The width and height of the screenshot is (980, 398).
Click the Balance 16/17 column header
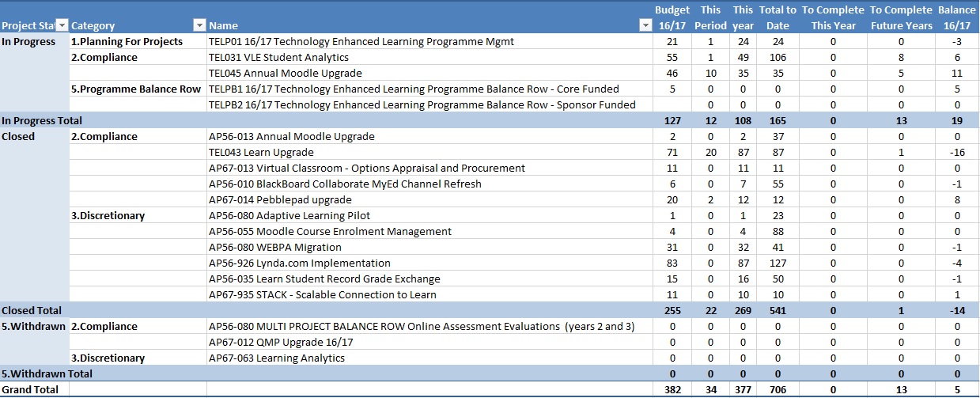click(956, 17)
